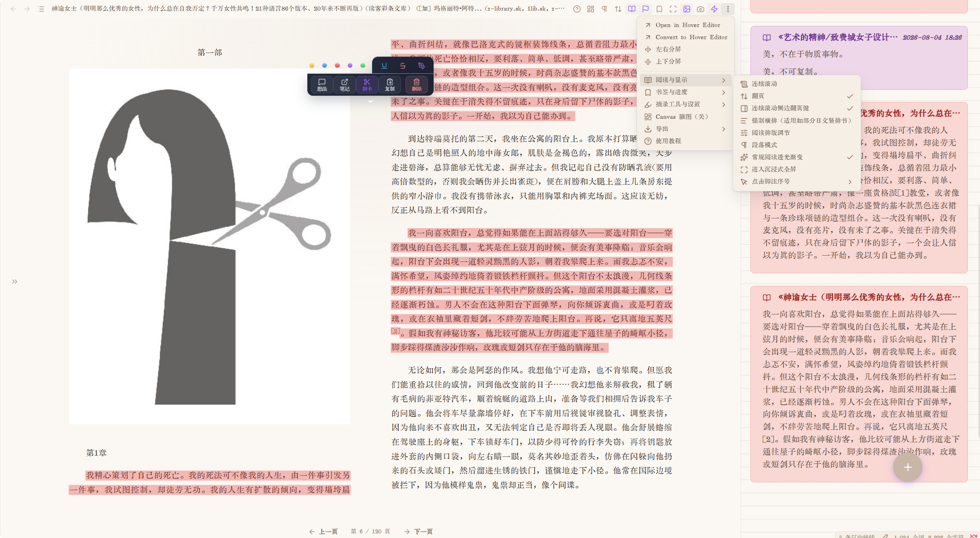980x538 pixels.
Task: Click the 删除 delete button
Action: click(416, 85)
